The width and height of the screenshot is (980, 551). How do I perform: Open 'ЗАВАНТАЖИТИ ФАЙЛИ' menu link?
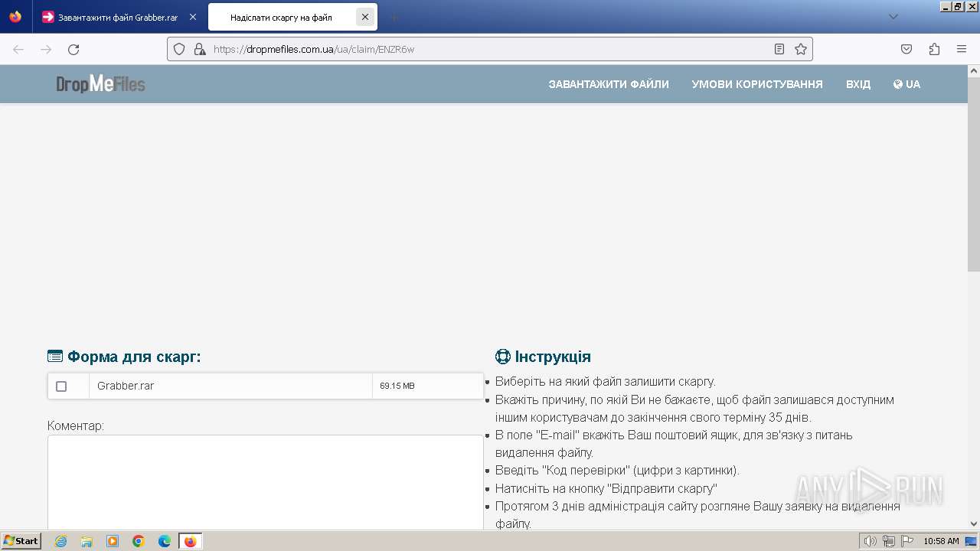pos(609,84)
